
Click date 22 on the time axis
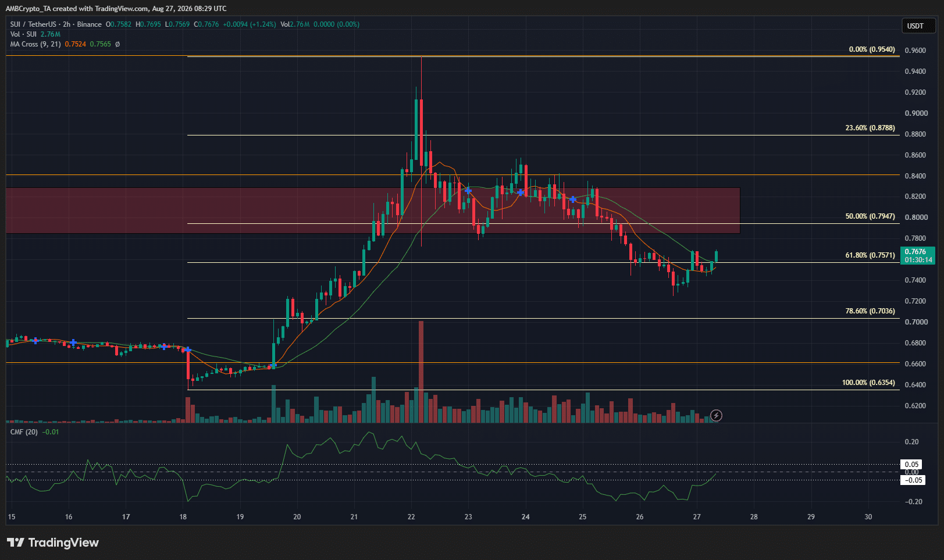click(x=412, y=517)
